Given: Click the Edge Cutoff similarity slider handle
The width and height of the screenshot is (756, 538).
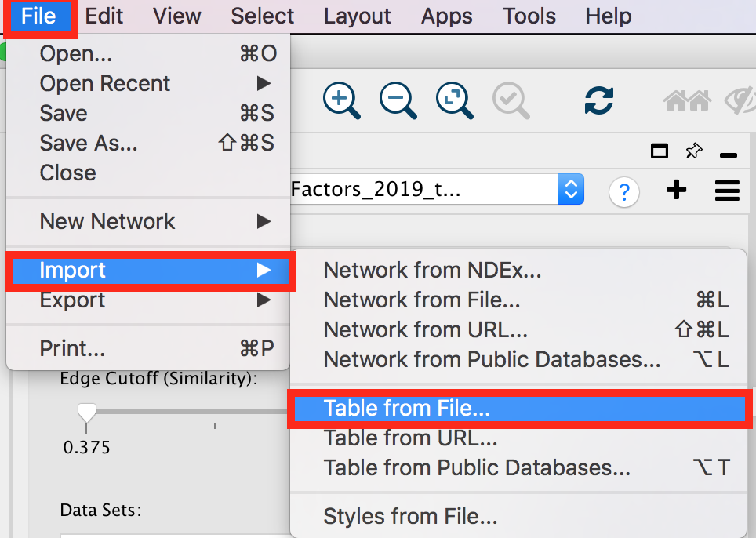Looking at the screenshot, I should click(x=86, y=412).
